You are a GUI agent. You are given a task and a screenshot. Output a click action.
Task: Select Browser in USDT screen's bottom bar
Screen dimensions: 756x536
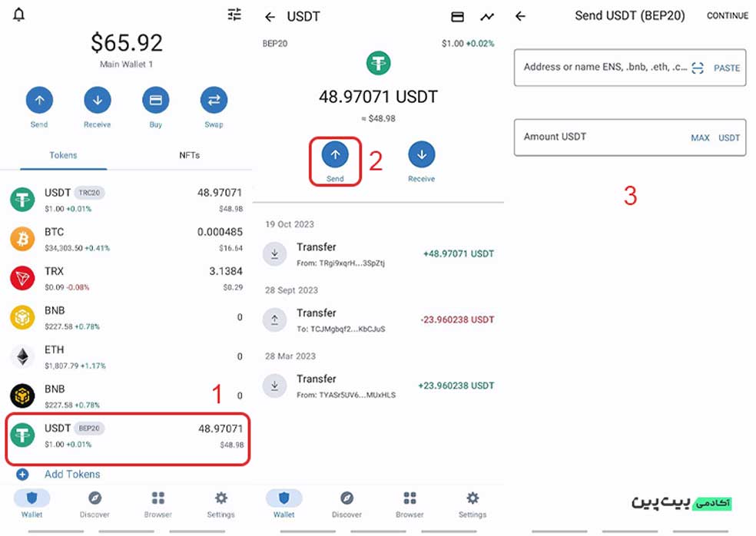(x=409, y=504)
